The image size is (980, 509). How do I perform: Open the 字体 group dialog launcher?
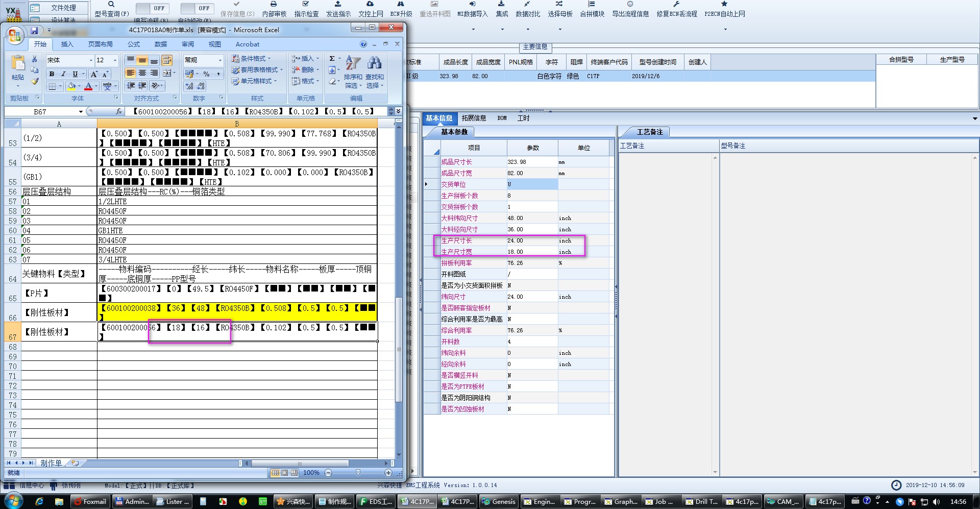116,98
